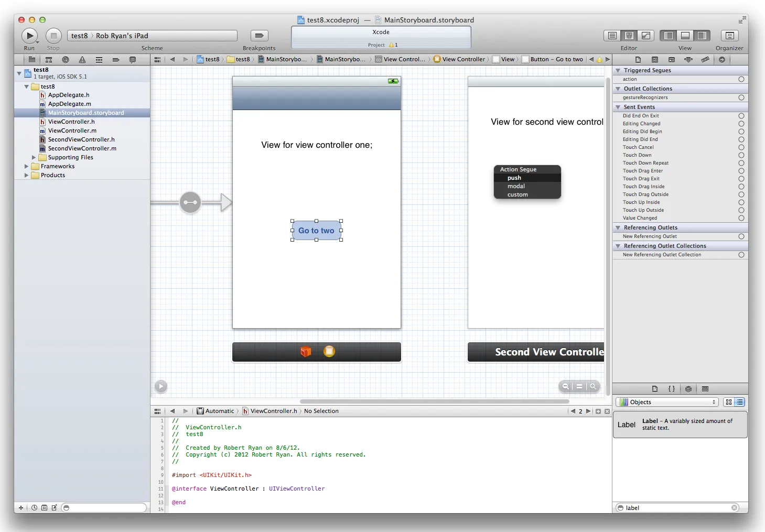The height and width of the screenshot is (532, 765).
Task: Show the Object library tab
Action: pos(688,389)
